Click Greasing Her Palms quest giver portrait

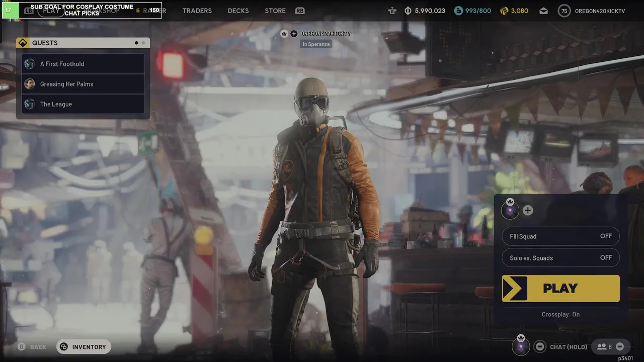30,84
